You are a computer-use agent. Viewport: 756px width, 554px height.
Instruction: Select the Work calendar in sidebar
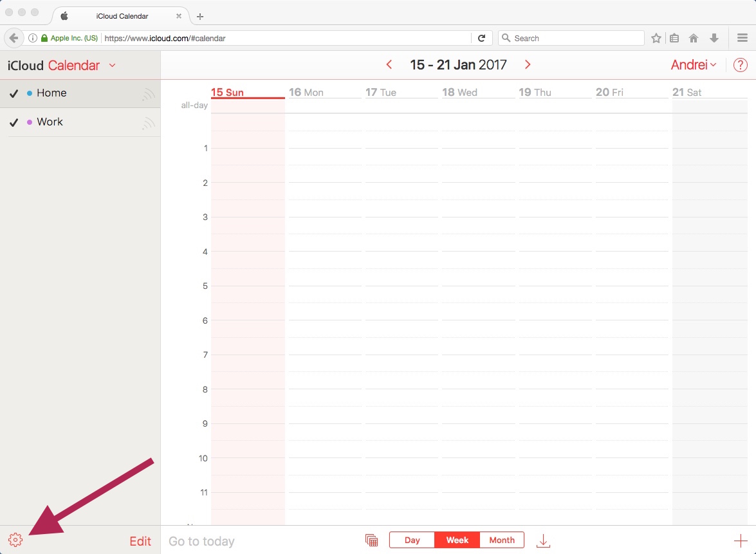pyautogui.click(x=80, y=122)
